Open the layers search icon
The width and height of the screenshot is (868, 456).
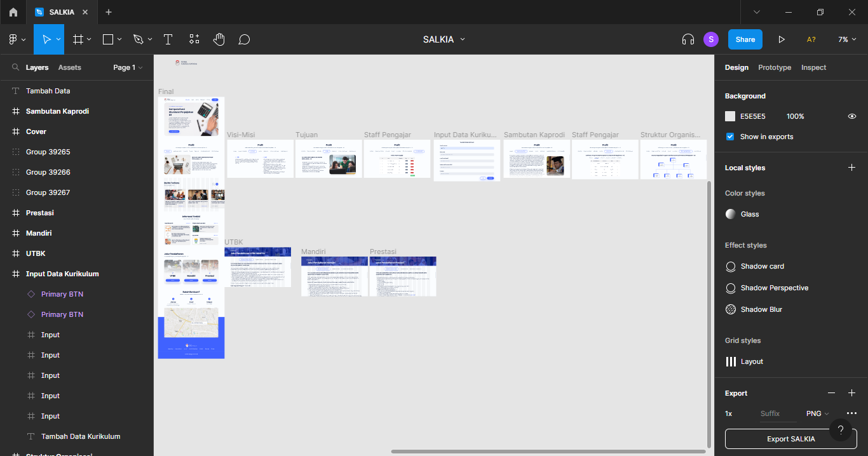click(x=15, y=67)
